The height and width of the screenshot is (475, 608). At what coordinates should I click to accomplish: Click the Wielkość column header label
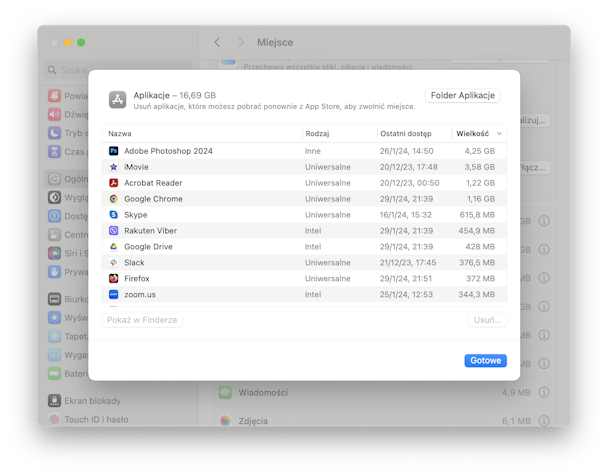[x=472, y=133]
